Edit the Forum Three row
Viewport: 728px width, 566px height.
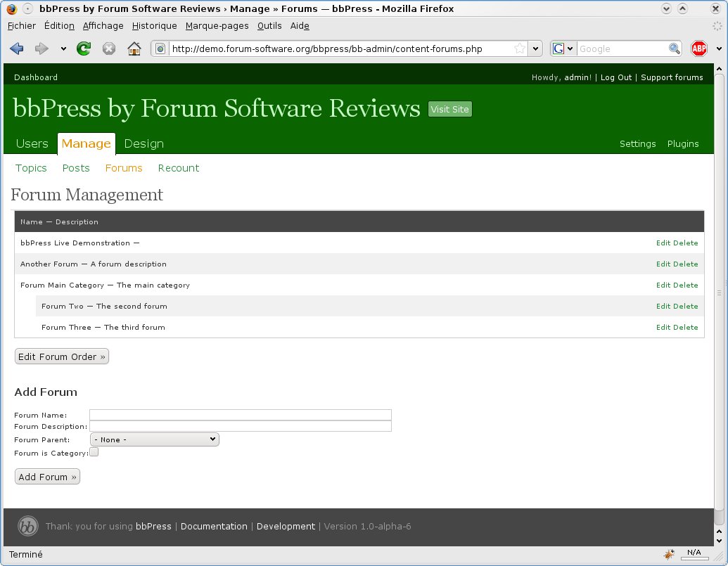[x=663, y=328]
